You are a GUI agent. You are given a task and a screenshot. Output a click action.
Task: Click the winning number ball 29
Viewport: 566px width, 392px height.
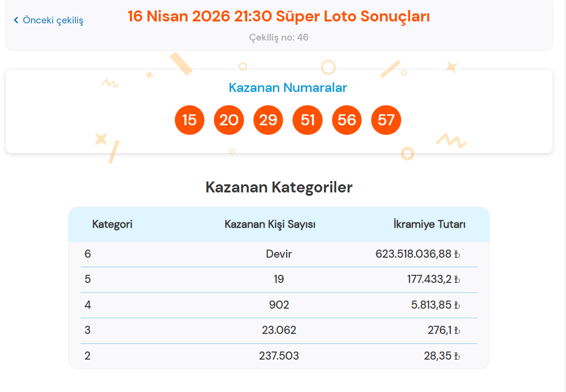click(268, 120)
